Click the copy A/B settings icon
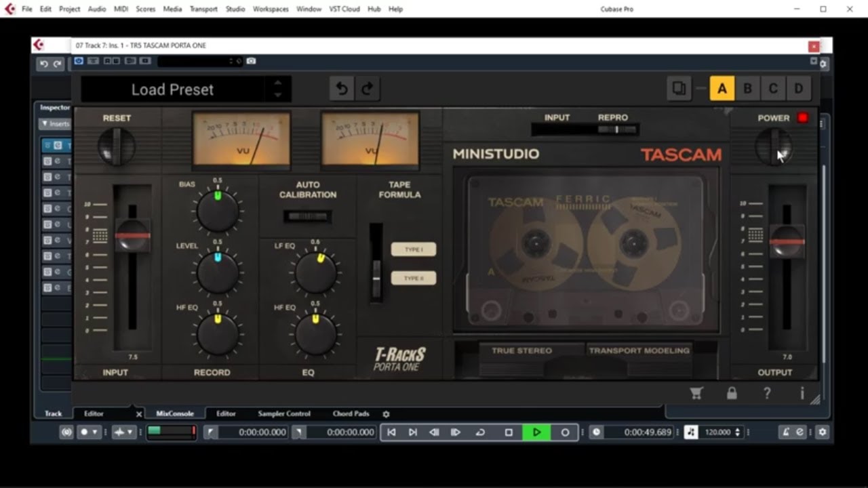The width and height of the screenshot is (868, 488). (x=679, y=89)
